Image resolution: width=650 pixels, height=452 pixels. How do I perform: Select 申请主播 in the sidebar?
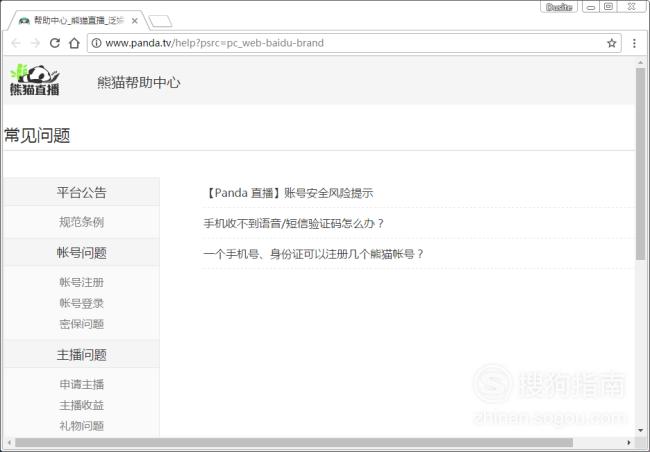(x=81, y=384)
